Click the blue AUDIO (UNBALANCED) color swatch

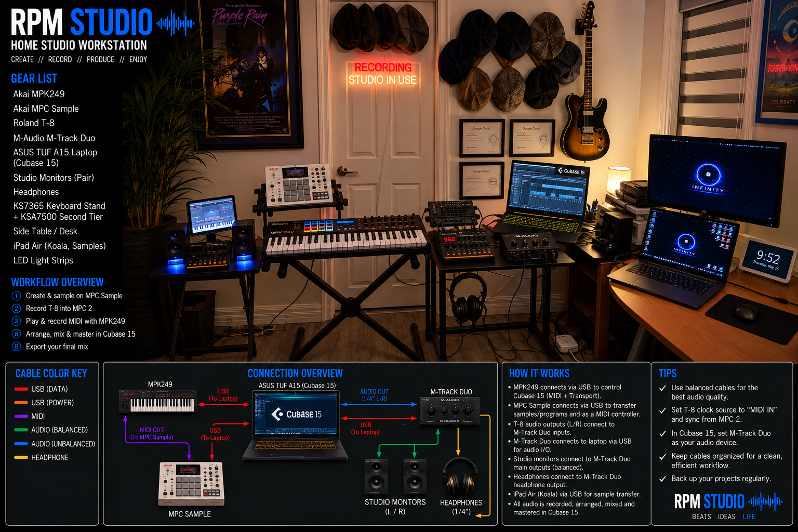click(x=21, y=444)
